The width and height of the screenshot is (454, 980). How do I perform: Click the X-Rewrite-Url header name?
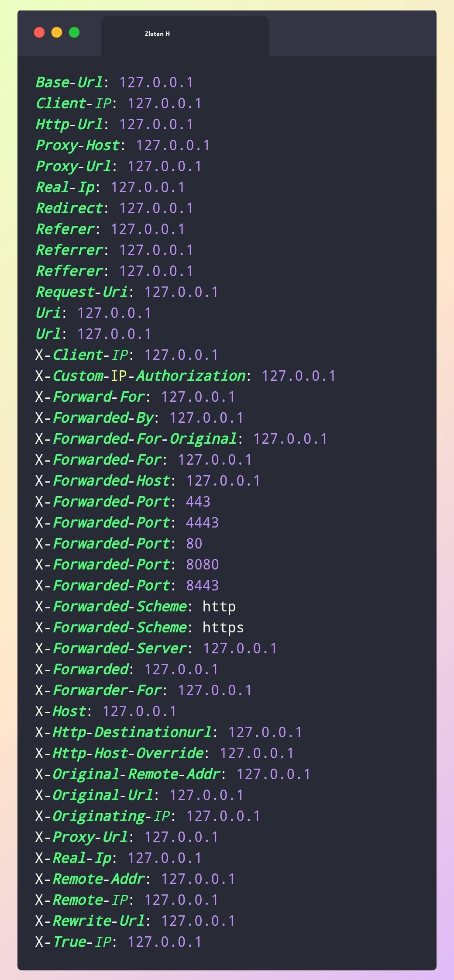coord(90,921)
